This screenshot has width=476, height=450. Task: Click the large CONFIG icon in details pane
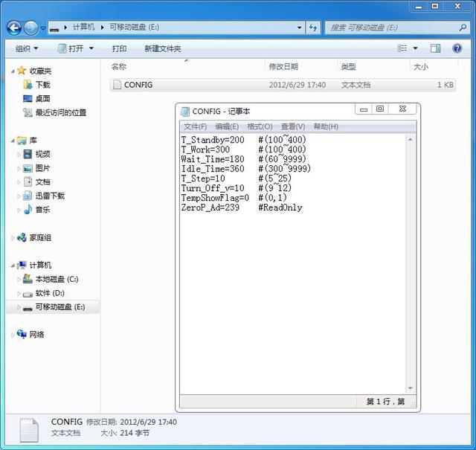click(29, 430)
